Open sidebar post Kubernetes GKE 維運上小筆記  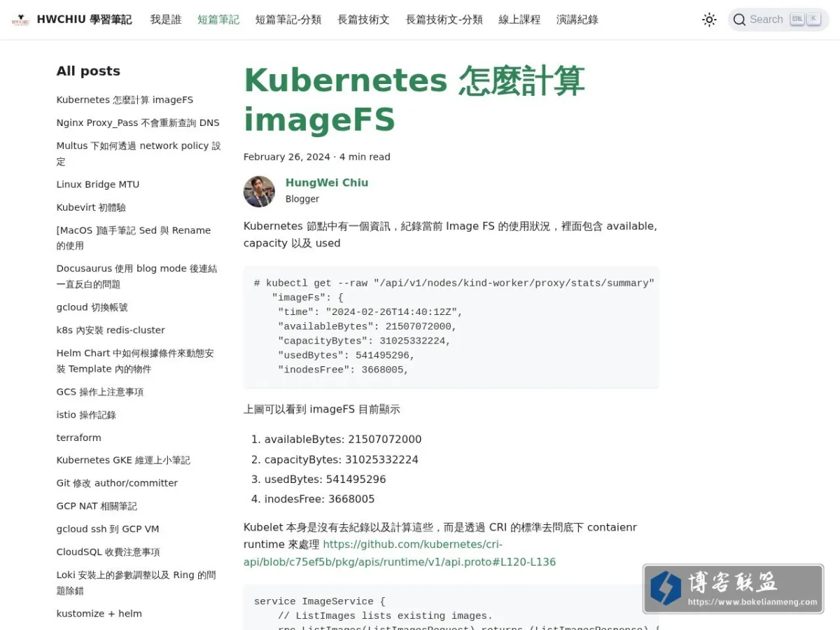click(123, 460)
